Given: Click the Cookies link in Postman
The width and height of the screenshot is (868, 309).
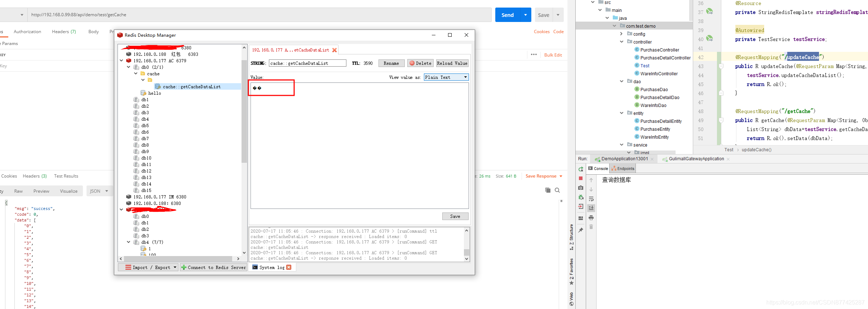Looking at the screenshot, I should [542, 32].
